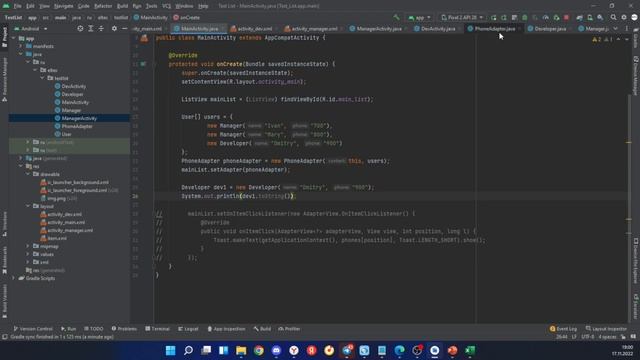Click the next highlighted error up arrow
This screenshot has width=640, height=360.
pyautogui.click(x=618, y=39)
